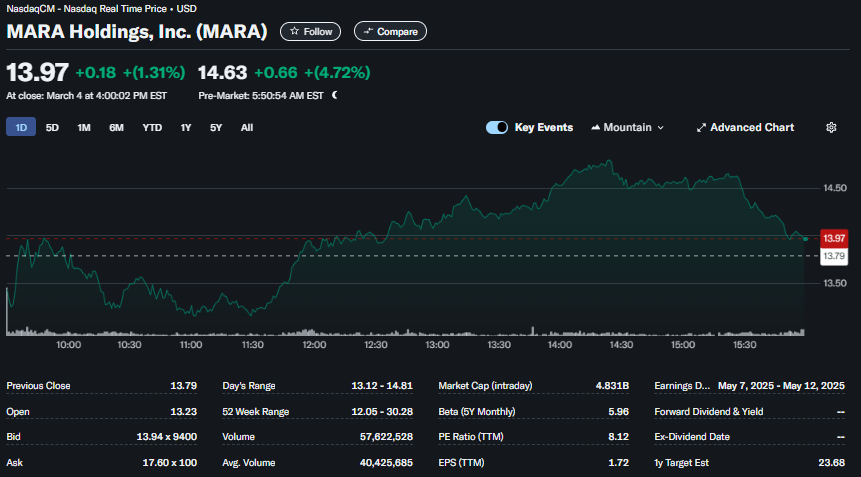Click the Volume value 57,622,528
Screen dimensions: 861x477
[386, 437]
